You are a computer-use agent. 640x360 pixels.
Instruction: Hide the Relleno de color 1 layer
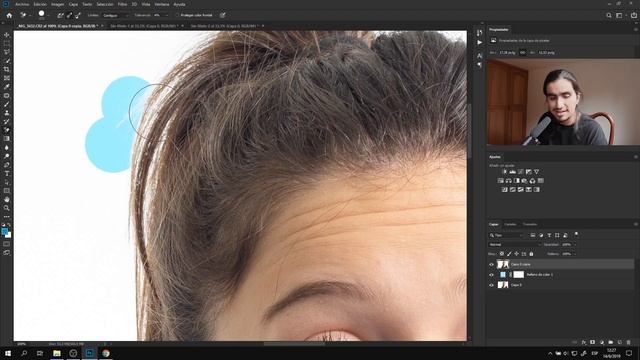click(x=491, y=275)
